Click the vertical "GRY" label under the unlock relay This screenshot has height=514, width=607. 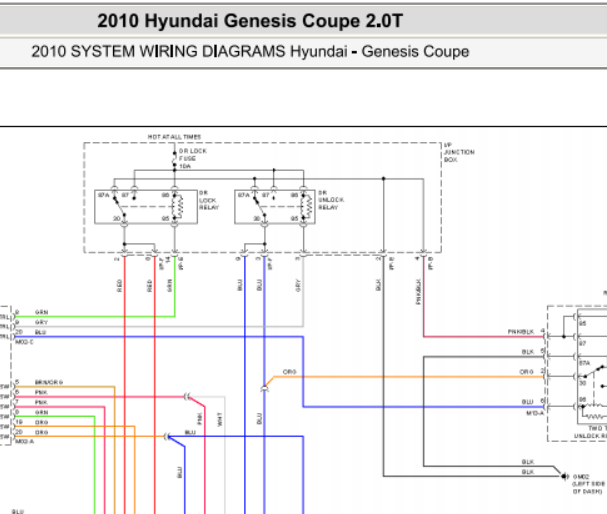point(298,286)
